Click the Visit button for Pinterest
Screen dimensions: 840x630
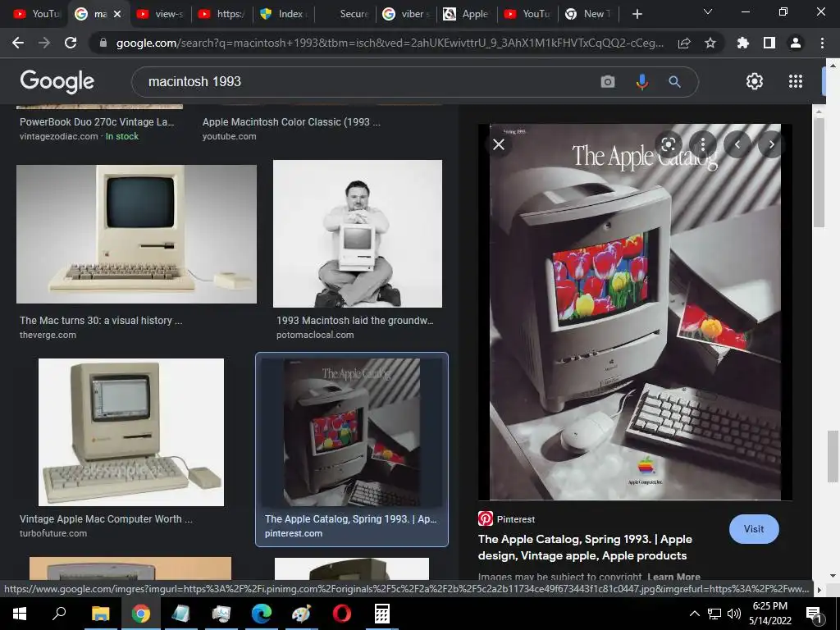pos(754,529)
